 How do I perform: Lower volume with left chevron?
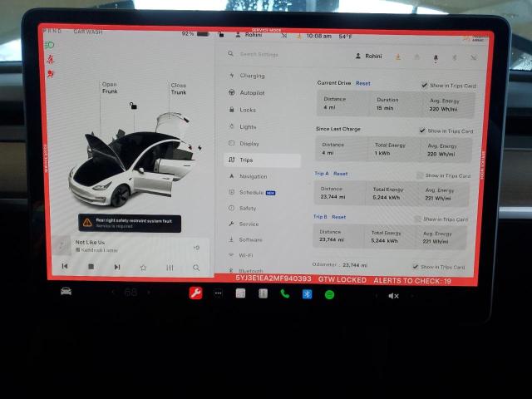pyautogui.click(x=376, y=296)
